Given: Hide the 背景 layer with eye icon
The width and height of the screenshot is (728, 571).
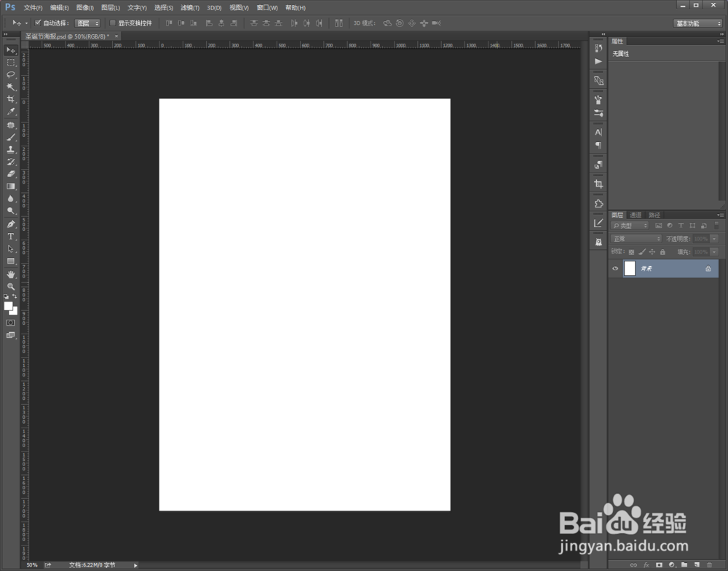Looking at the screenshot, I should [615, 269].
